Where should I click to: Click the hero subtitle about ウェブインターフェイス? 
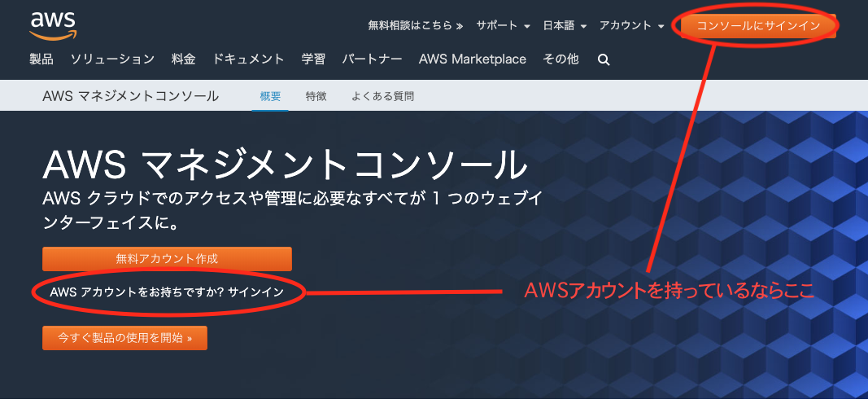292,212
